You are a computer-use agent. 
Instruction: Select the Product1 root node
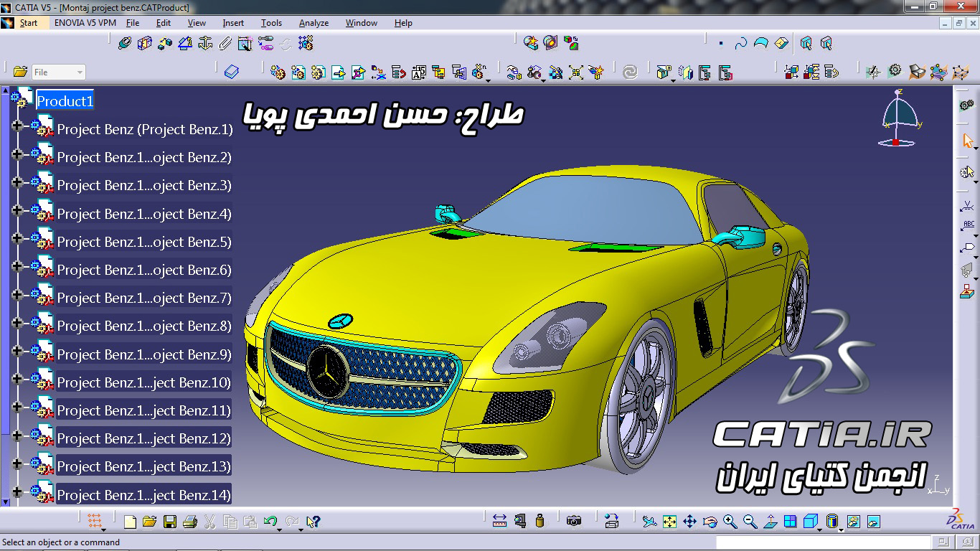coord(65,101)
